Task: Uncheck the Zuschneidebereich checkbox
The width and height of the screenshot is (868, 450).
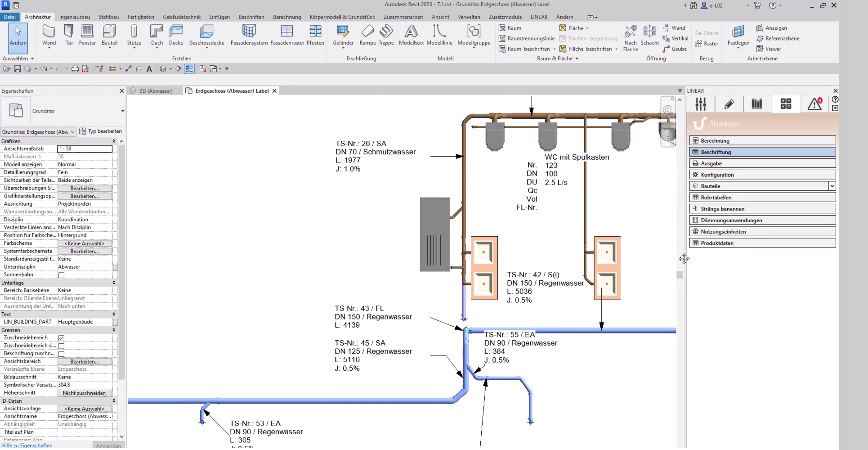Action: [62, 338]
